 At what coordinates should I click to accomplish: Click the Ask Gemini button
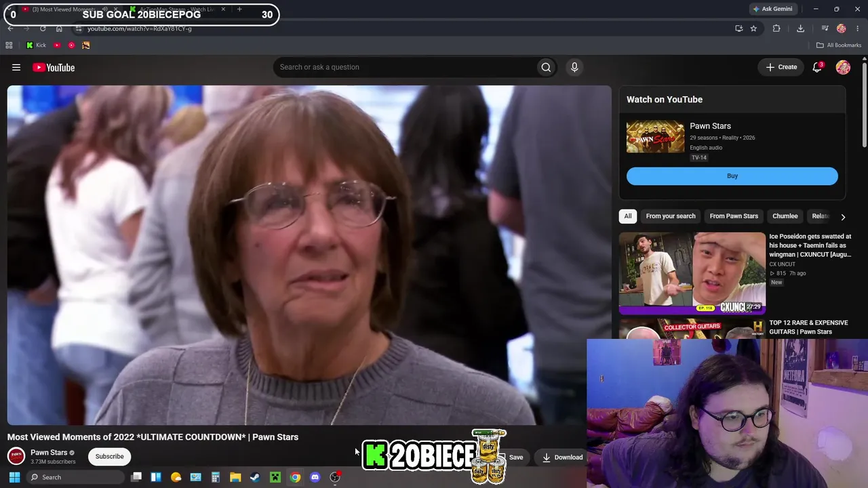click(772, 9)
